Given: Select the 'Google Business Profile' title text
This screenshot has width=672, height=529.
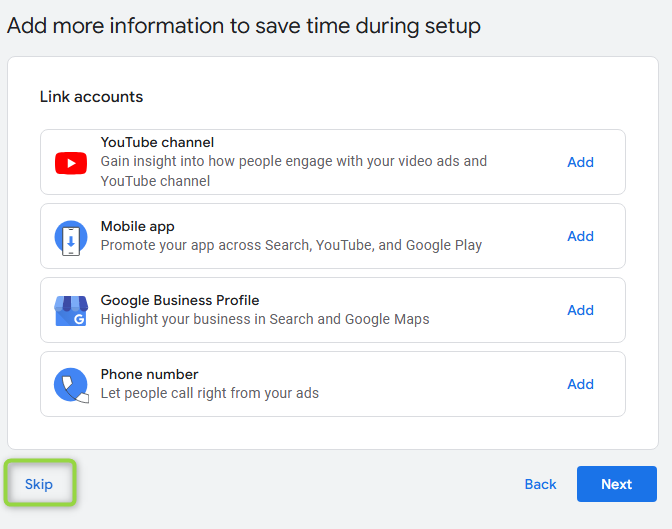Looking at the screenshot, I should pos(180,300).
